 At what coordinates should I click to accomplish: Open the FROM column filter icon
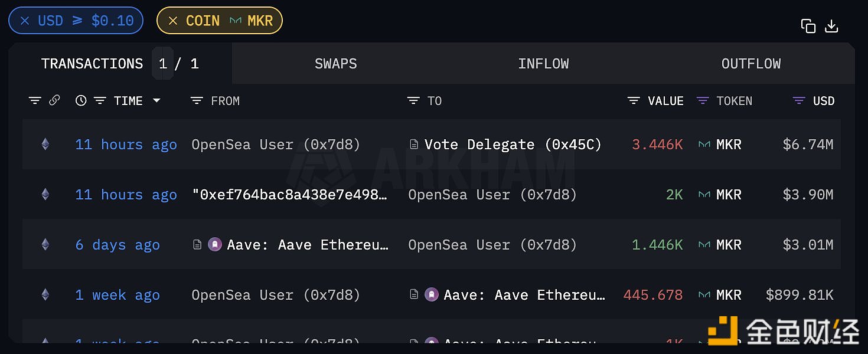point(197,101)
